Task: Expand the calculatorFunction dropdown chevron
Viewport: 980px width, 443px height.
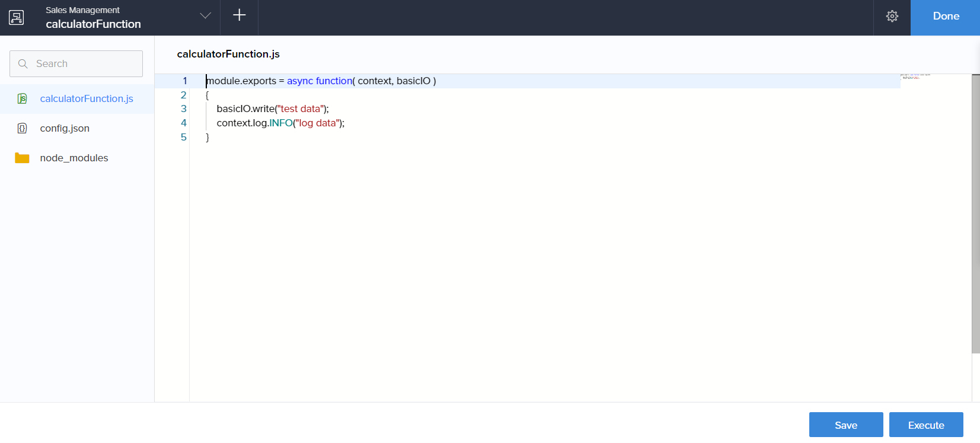Action: [x=205, y=16]
